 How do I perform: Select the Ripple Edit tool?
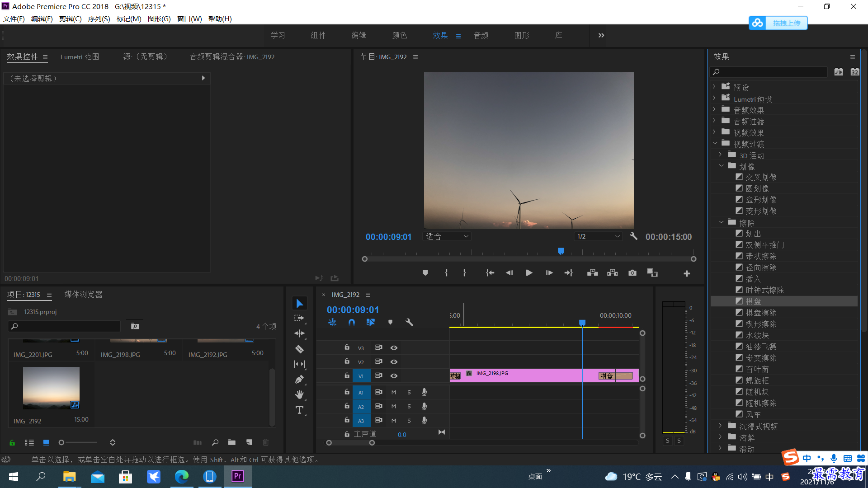coord(299,333)
